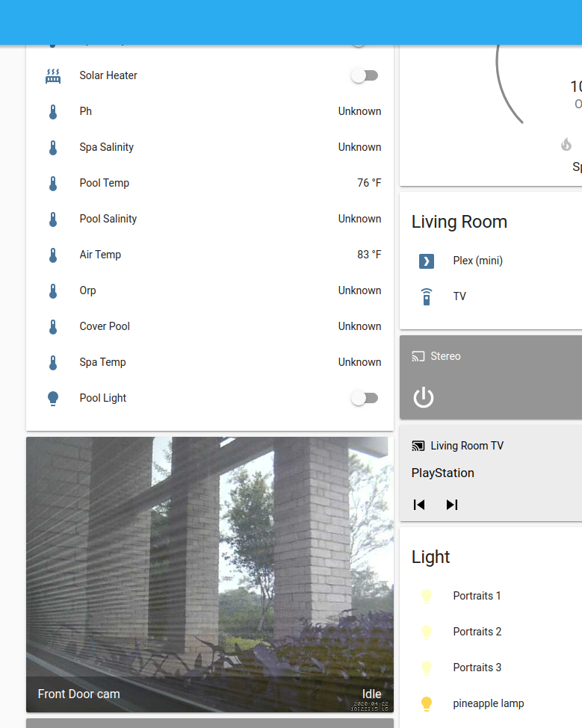The image size is (582, 728).
Task: Open the Air Temp sensor details
Action: pos(100,255)
